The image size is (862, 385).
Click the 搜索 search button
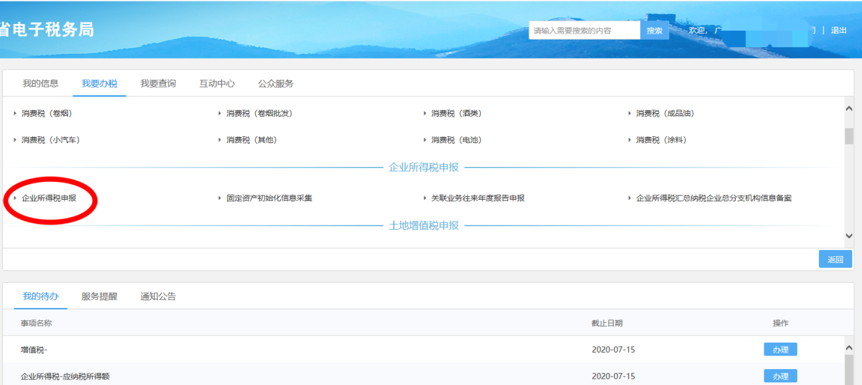[655, 31]
